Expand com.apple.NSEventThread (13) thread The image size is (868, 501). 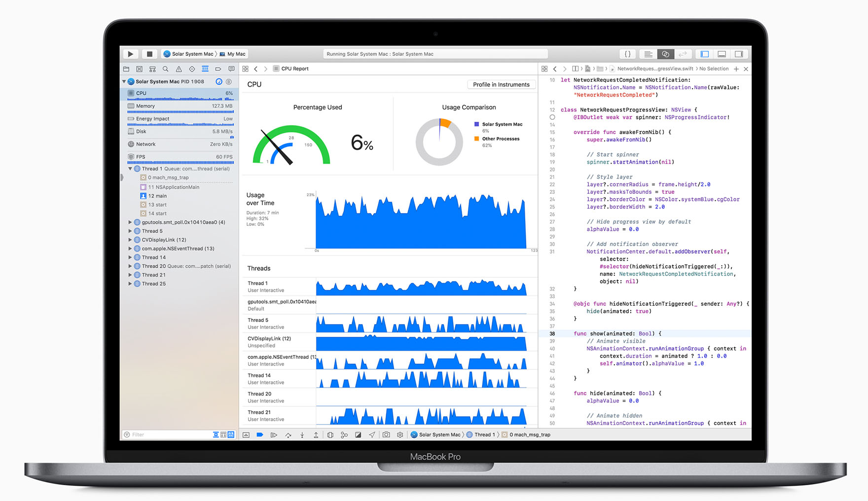[130, 249]
